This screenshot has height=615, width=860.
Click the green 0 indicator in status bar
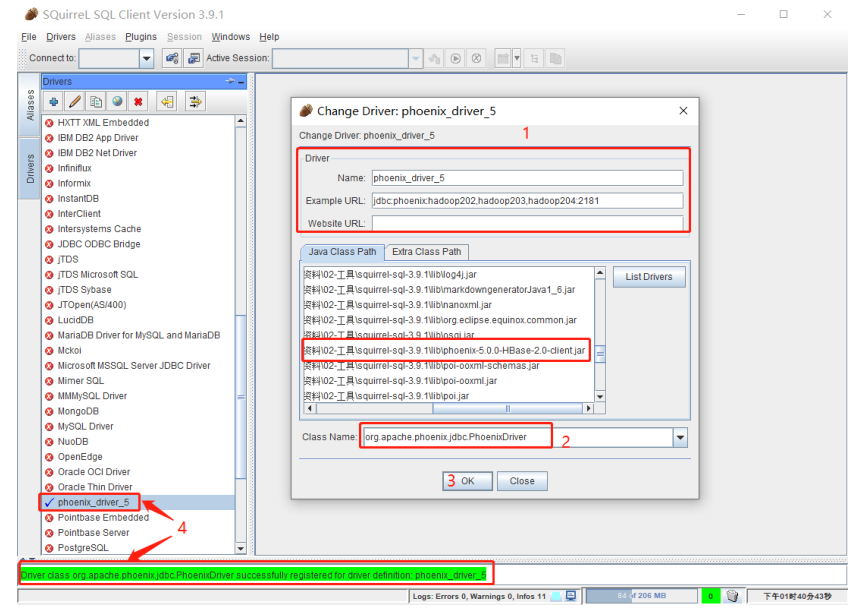pyautogui.click(x=711, y=596)
